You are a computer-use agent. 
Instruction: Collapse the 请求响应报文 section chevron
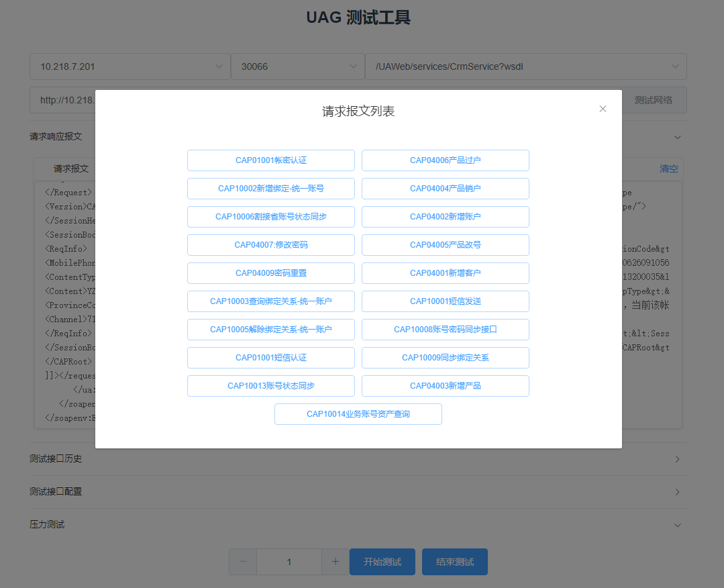point(677,137)
